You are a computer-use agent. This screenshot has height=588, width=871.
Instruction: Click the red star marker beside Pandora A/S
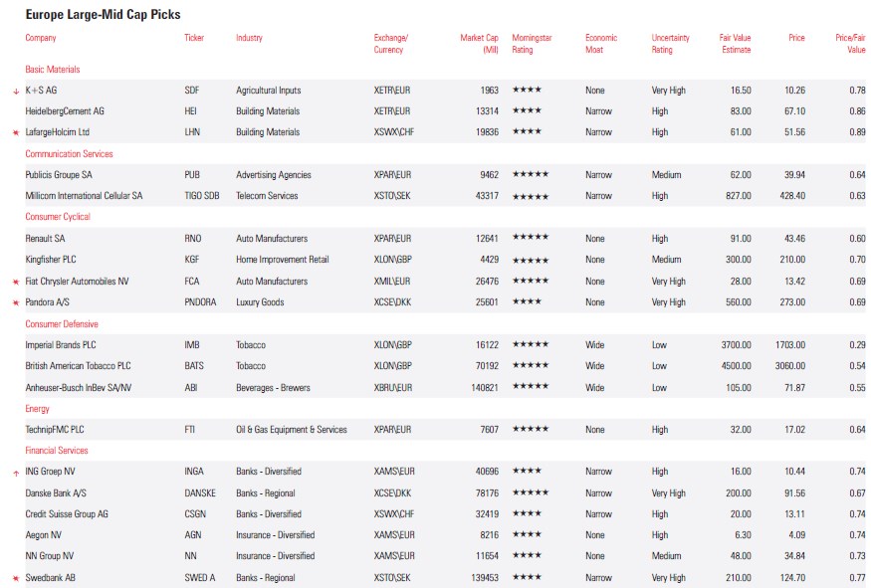click(16, 303)
